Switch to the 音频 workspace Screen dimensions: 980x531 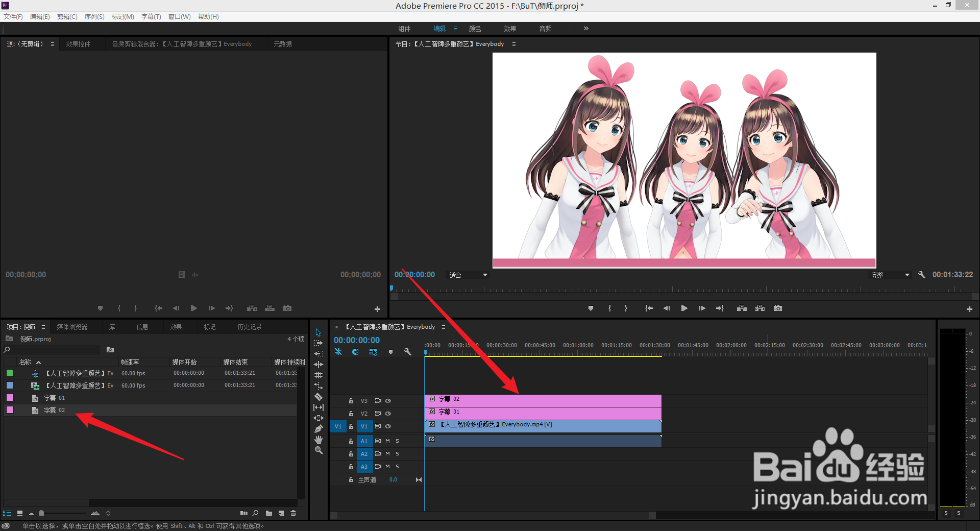[545, 29]
